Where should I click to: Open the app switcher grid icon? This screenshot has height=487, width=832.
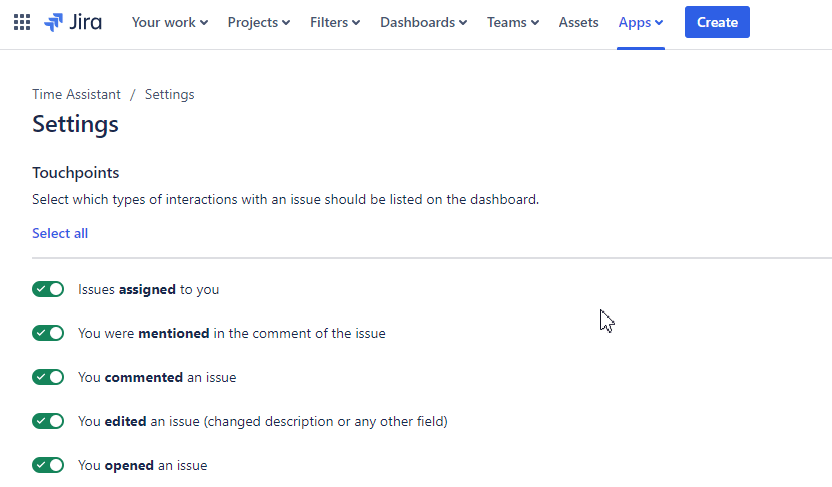coord(22,22)
